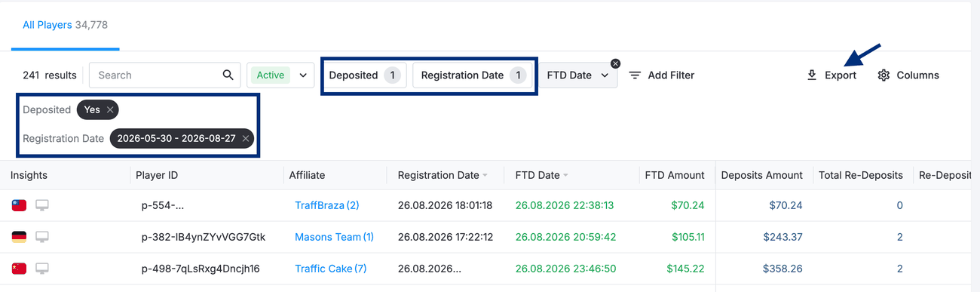This screenshot has width=980, height=292.
Task: Click the flag icon in Traffic Cake row
Action: coord(19,269)
